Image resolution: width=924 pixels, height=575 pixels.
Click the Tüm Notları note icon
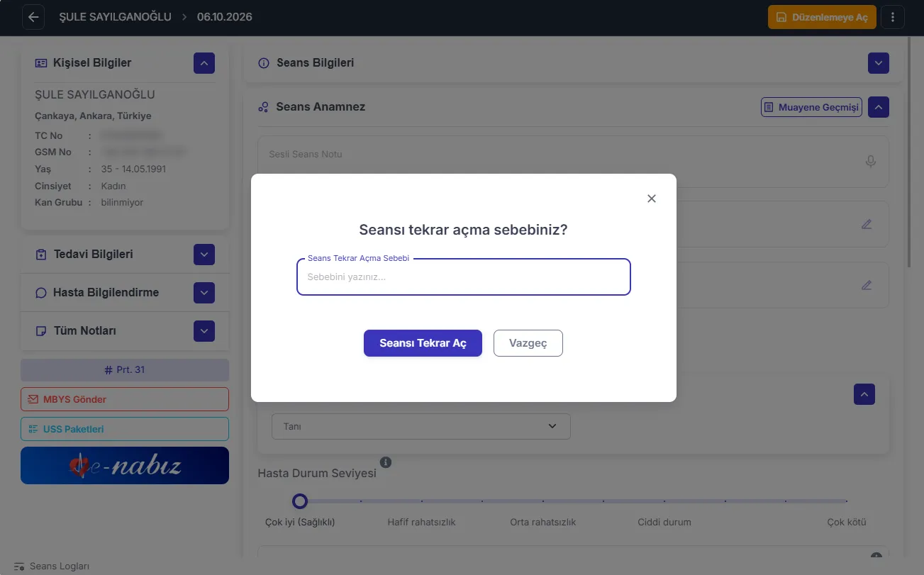pyautogui.click(x=41, y=331)
